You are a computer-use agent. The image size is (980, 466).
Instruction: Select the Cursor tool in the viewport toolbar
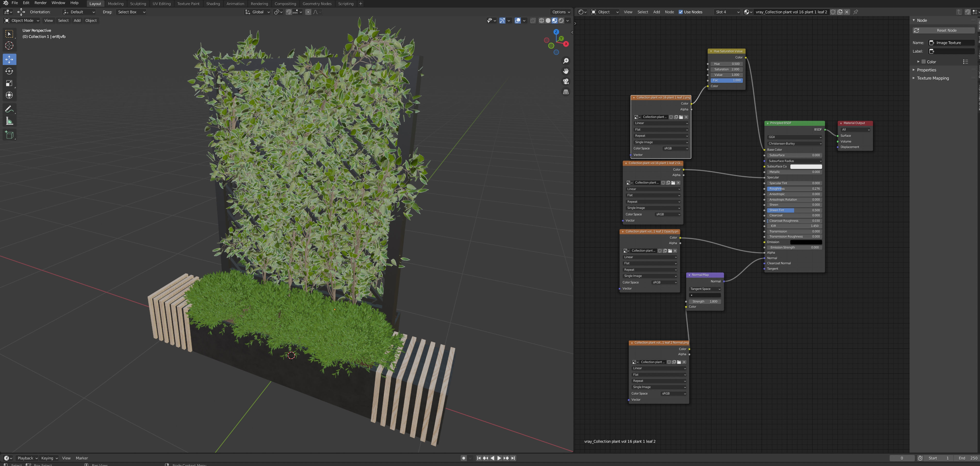(9, 46)
